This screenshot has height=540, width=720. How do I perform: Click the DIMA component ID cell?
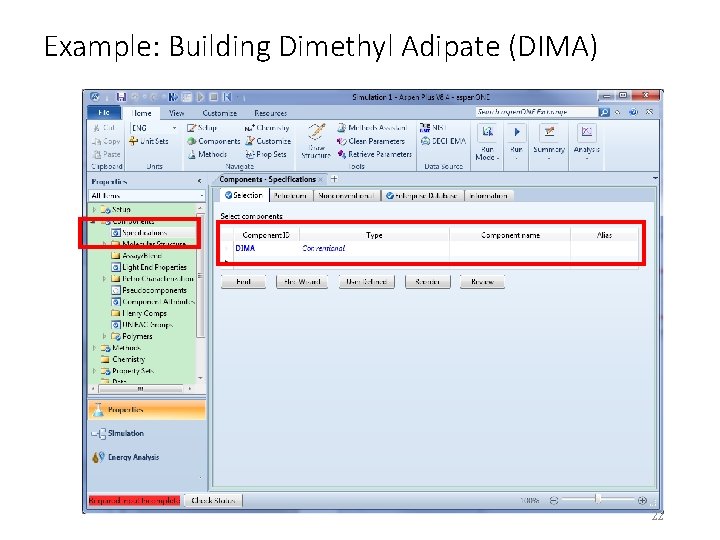pos(266,248)
